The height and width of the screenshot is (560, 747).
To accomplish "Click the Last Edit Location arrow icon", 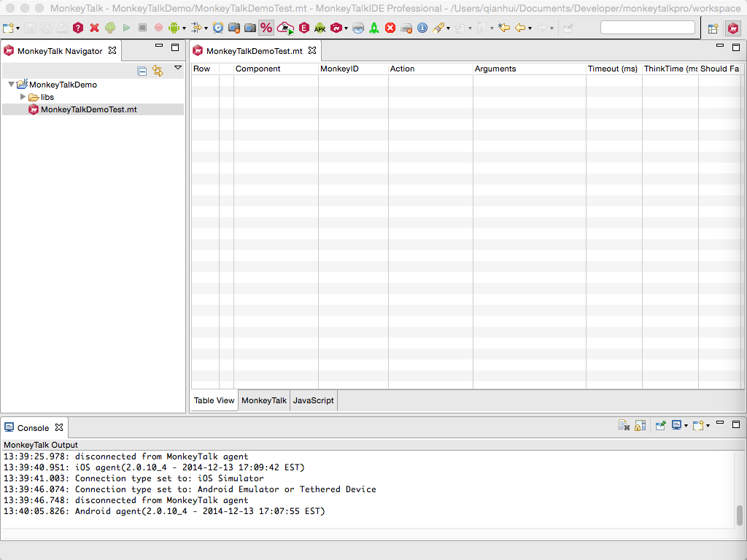I will click(503, 28).
